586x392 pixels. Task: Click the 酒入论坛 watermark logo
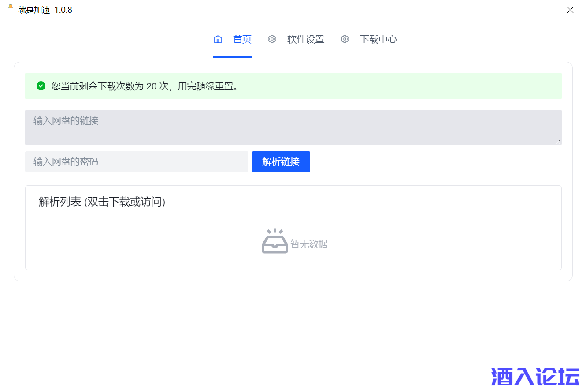point(535,377)
